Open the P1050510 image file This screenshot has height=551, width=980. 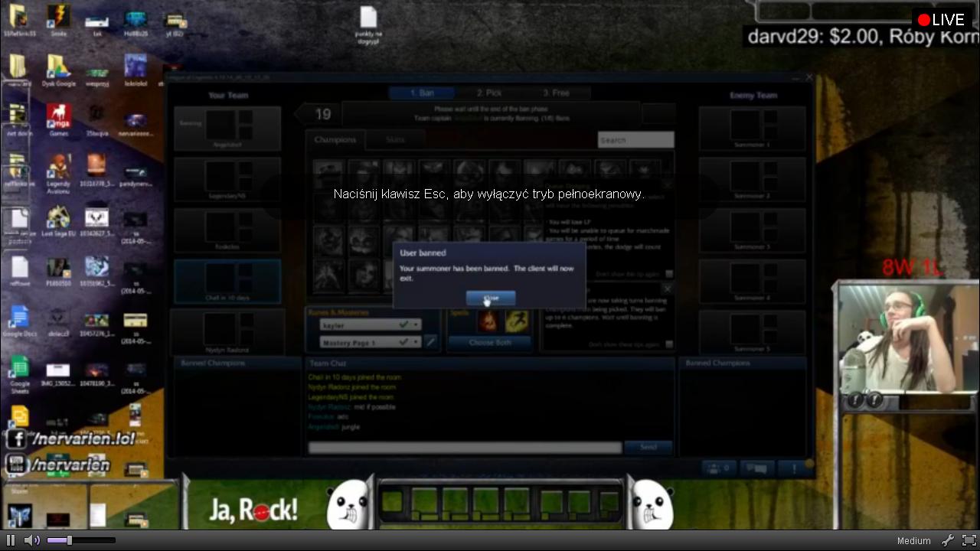(58, 272)
